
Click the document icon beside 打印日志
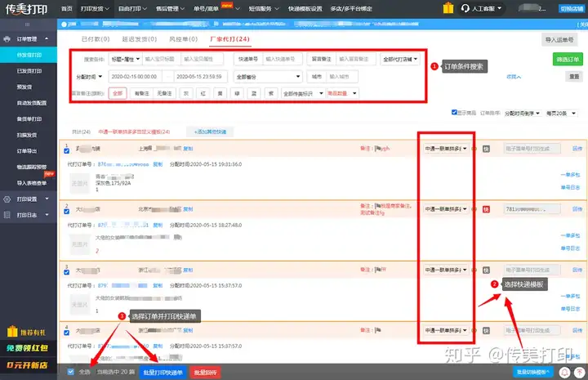tap(7, 215)
